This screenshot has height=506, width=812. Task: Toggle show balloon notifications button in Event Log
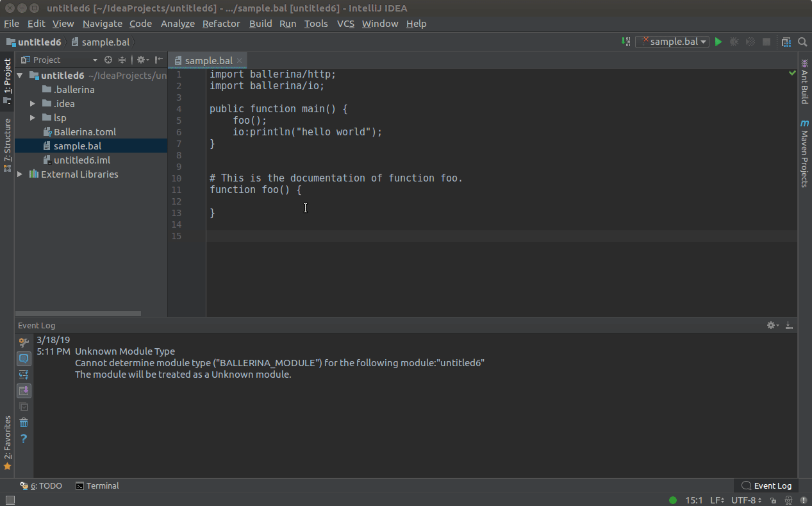click(x=24, y=358)
